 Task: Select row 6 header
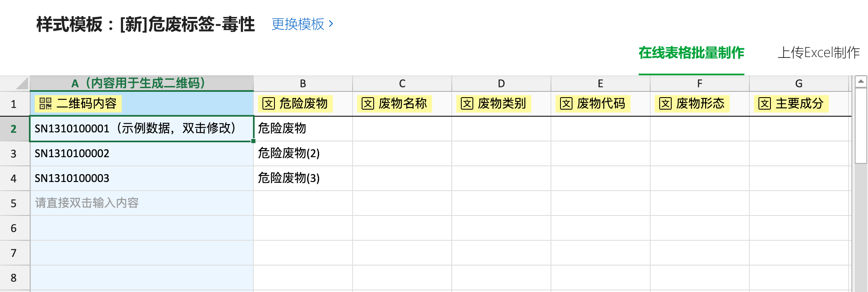tap(14, 228)
